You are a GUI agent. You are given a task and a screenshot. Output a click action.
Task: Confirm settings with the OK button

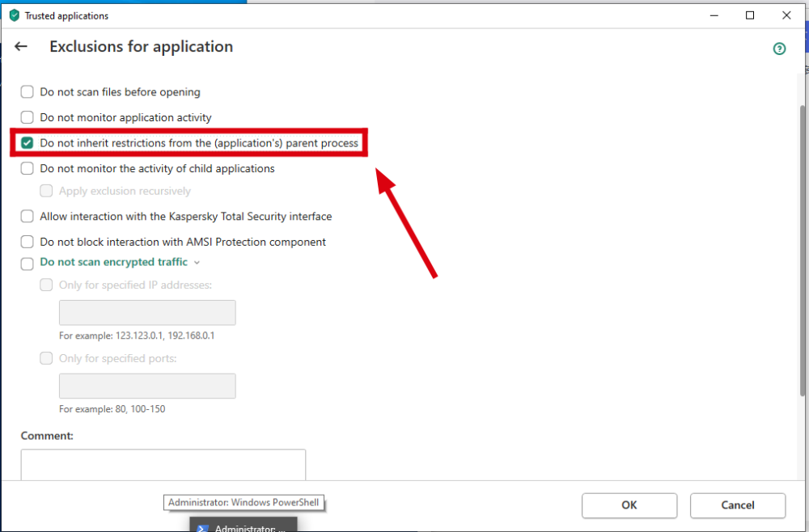pyautogui.click(x=629, y=505)
